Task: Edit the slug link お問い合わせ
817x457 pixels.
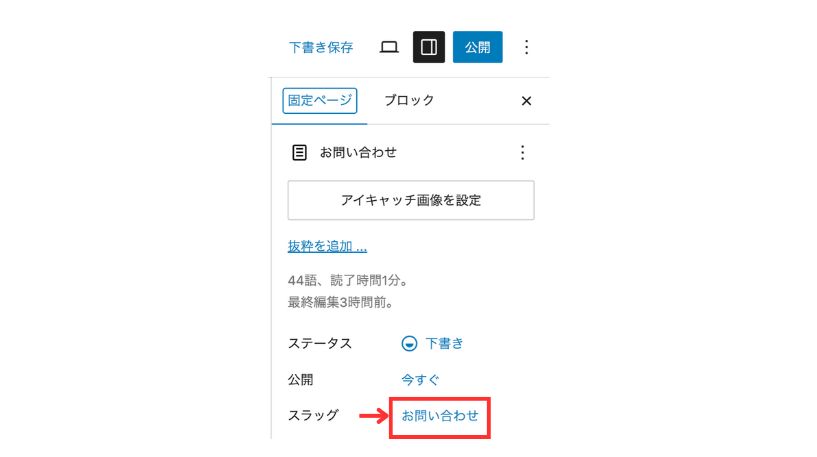Action: [x=440, y=416]
